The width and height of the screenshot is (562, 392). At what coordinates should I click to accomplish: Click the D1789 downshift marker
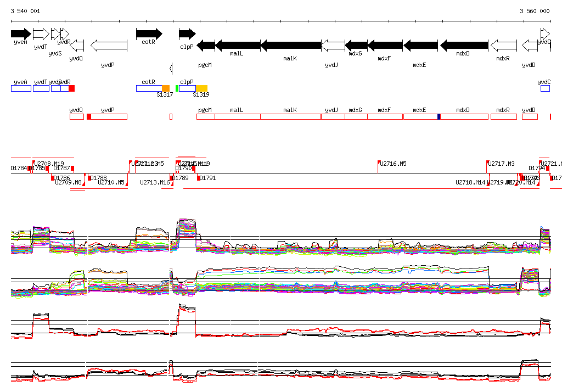click(x=172, y=178)
